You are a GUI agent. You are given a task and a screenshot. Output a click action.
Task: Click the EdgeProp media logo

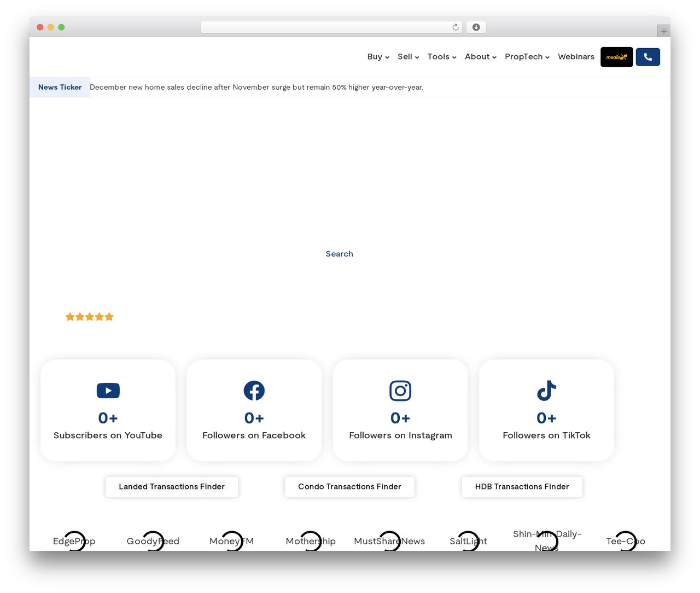74,541
